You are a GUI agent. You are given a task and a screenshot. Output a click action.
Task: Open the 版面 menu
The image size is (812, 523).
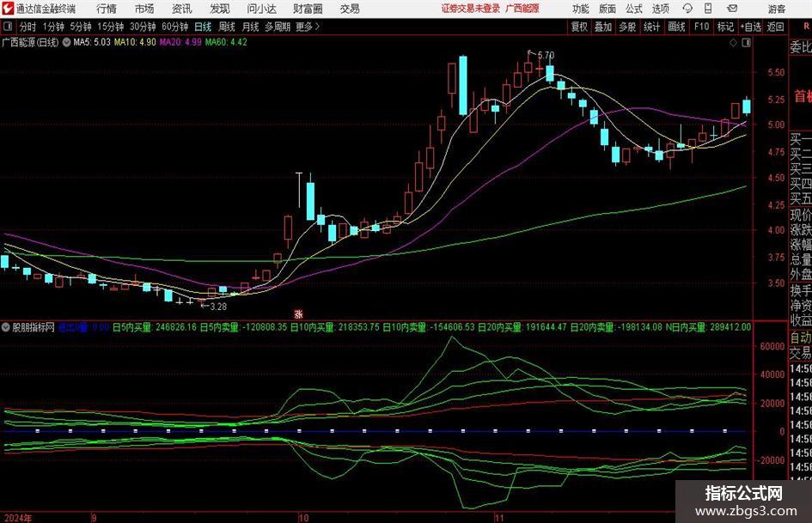(x=607, y=9)
